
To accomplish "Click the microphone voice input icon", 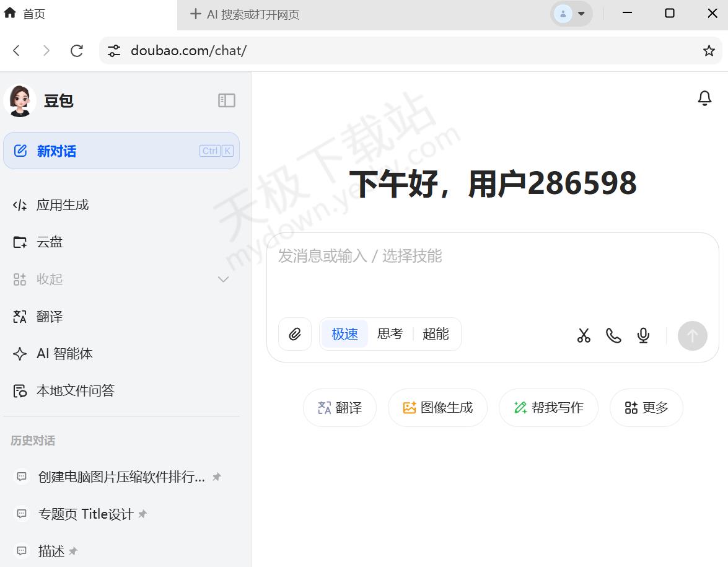I will coord(643,335).
